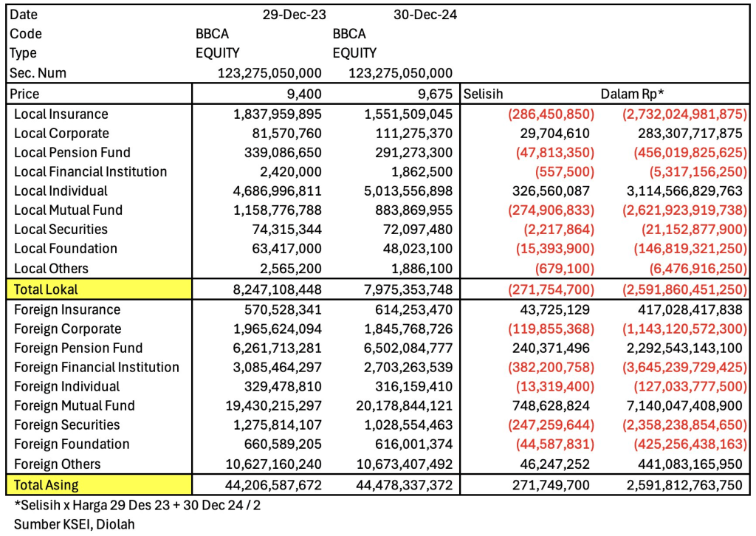
Task: Click the yellow Total Lokal cell
Action: (98, 288)
